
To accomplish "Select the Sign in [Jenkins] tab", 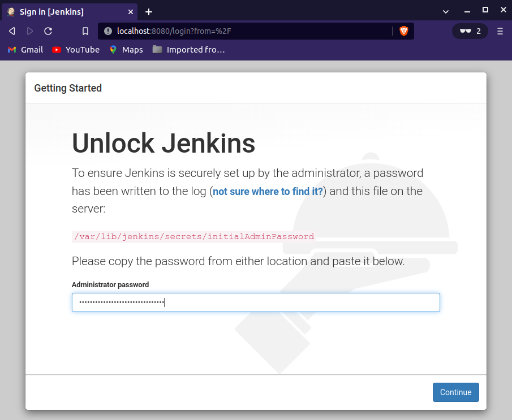I will click(x=70, y=12).
